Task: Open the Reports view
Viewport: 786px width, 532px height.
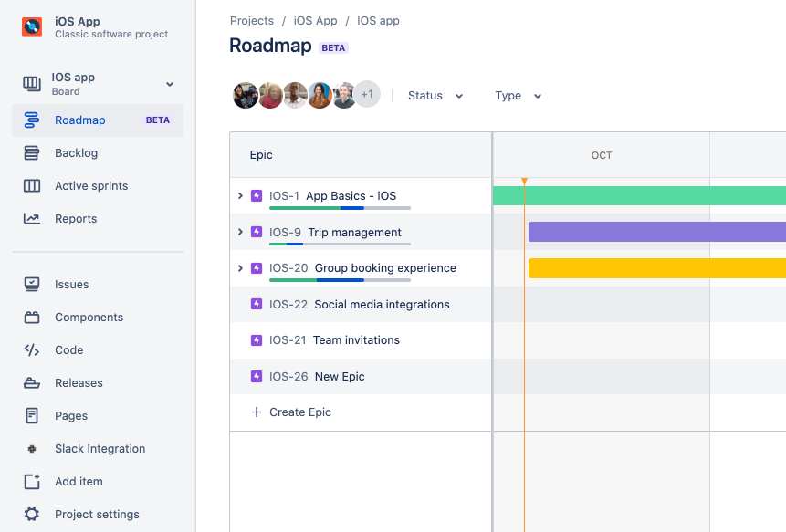Action: tap(76, 218)
